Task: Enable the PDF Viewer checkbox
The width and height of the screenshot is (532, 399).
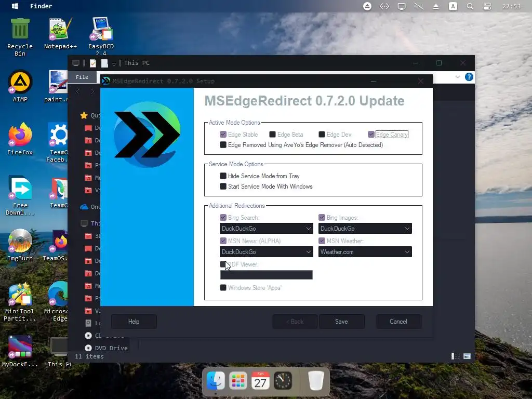Action: 223,264
